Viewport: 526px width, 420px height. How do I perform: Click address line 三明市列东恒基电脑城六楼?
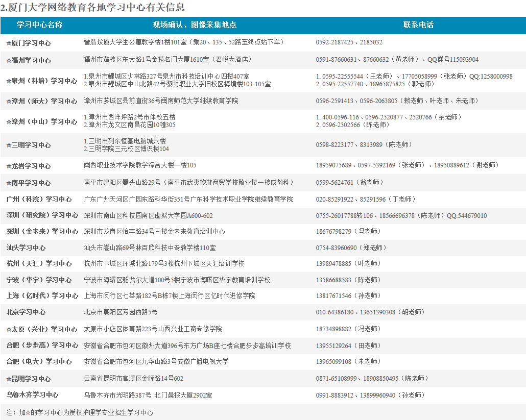click(125, 141)
